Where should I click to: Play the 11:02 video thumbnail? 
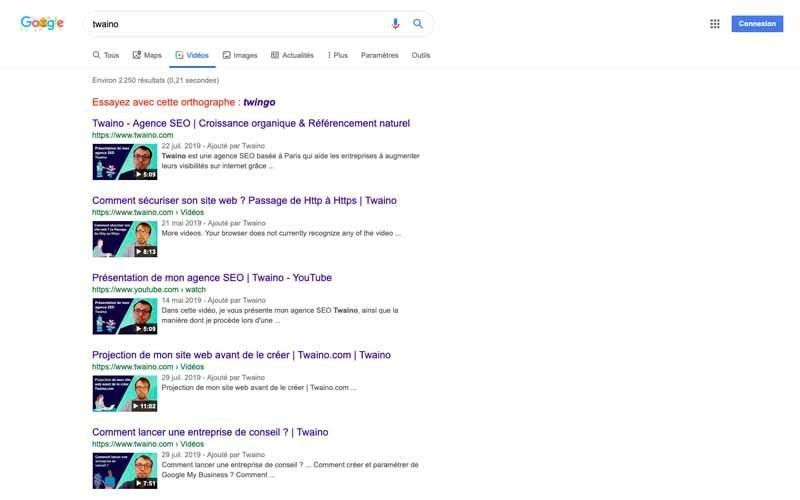coord(125,393)
